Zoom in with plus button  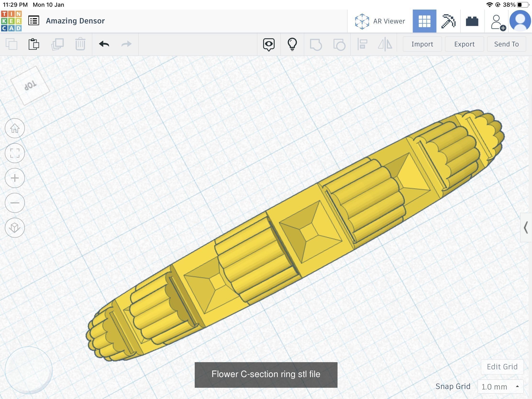[15, 178]
